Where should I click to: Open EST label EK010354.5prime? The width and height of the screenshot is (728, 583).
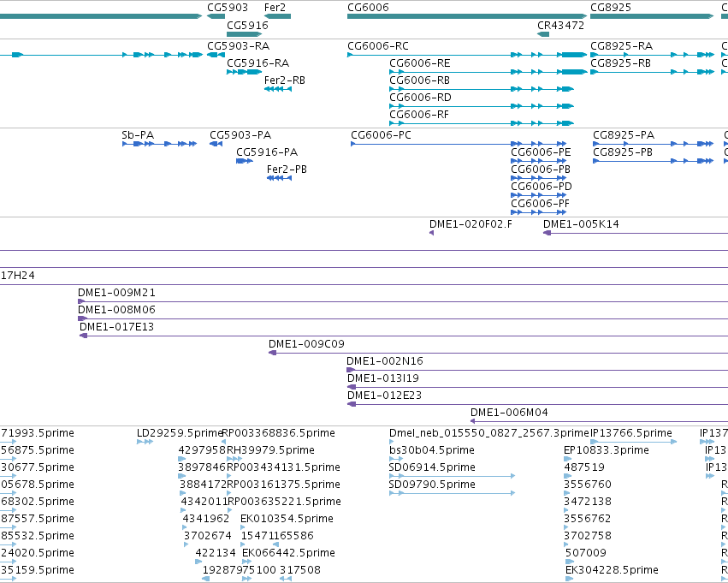(287, 519)
